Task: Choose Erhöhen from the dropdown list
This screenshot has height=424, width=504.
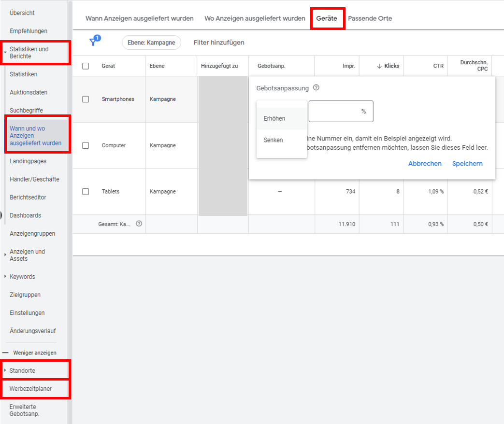Action: click(274, 118)
